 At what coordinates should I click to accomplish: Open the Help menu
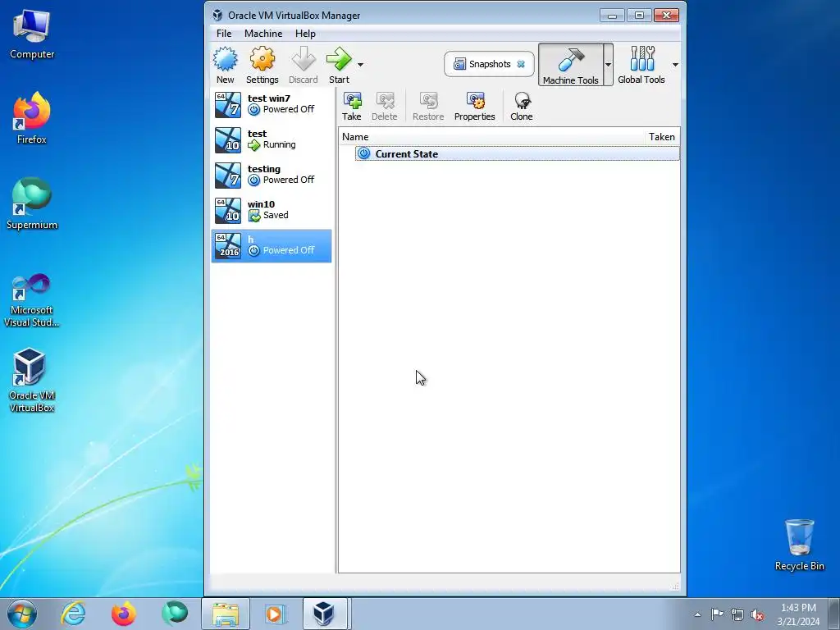point(305,33)
